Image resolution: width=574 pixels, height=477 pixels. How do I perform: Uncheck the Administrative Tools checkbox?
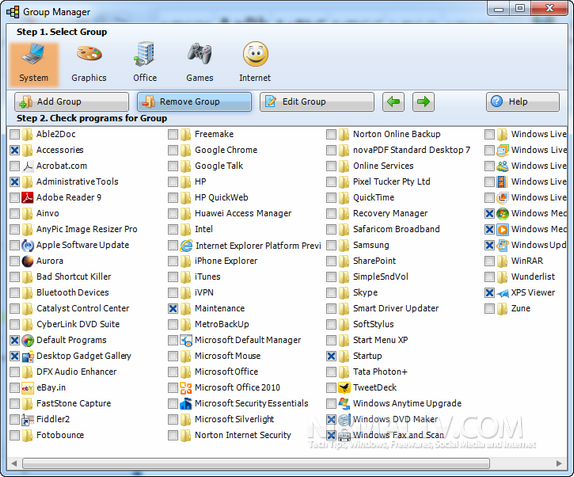point(15,182)
